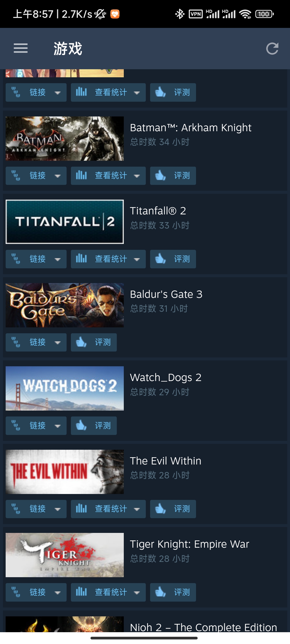This screenshot has width=290, height=644.
Task: Open Nioh 2 – The Complete Edition title
Action: tap(203, 627)
